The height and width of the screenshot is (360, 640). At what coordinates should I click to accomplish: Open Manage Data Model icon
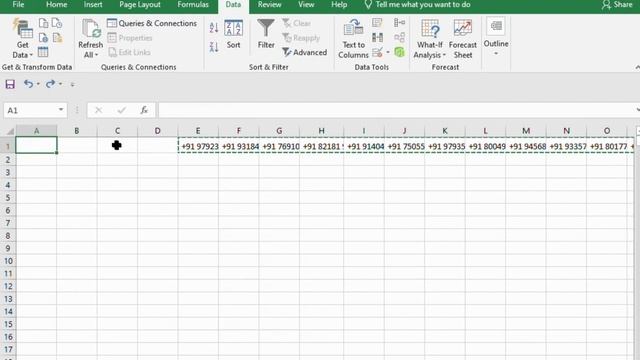click(400, 52)
